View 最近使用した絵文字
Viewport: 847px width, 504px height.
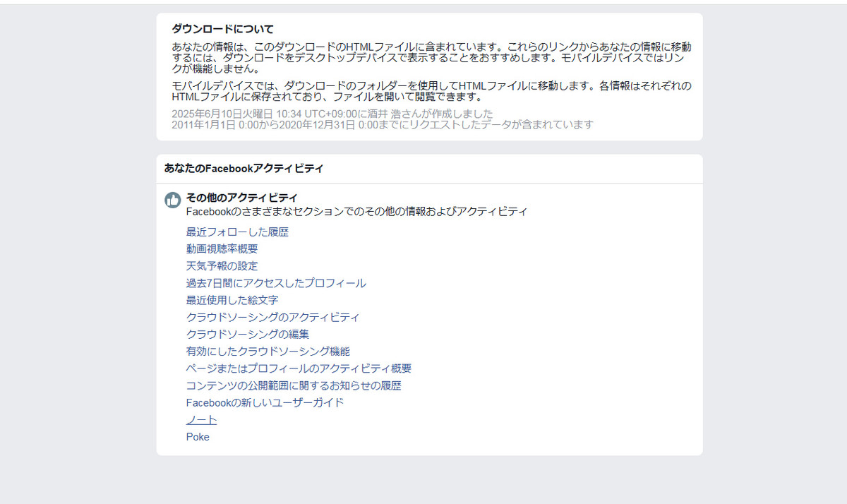pyautogui.click(x=232, y=300)
